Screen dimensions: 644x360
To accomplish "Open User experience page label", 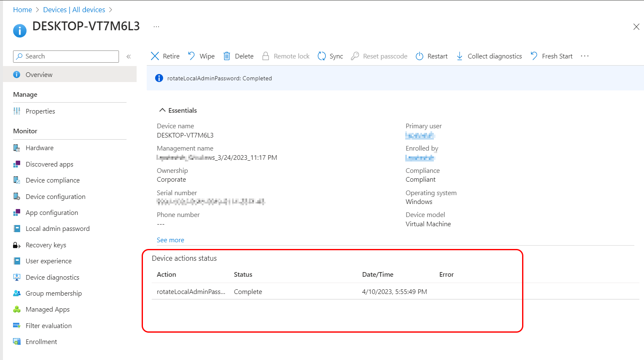I will point(48,261).
